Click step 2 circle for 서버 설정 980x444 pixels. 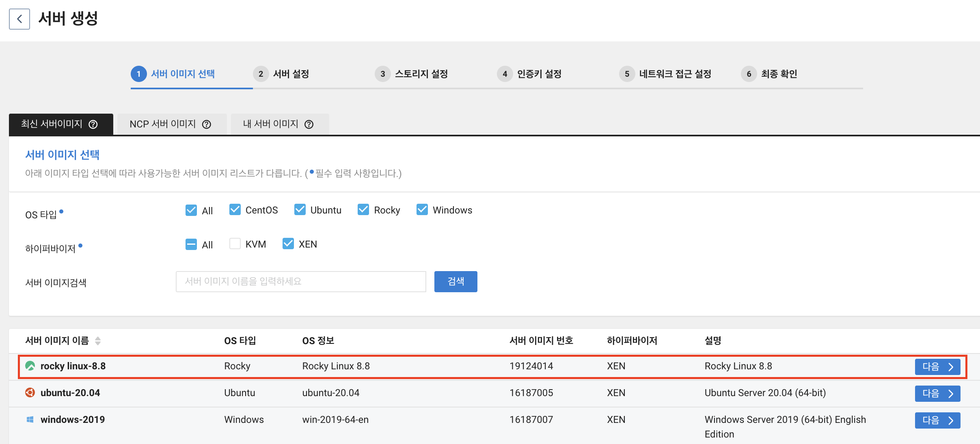pyautogui.click(x=261, y=74)
